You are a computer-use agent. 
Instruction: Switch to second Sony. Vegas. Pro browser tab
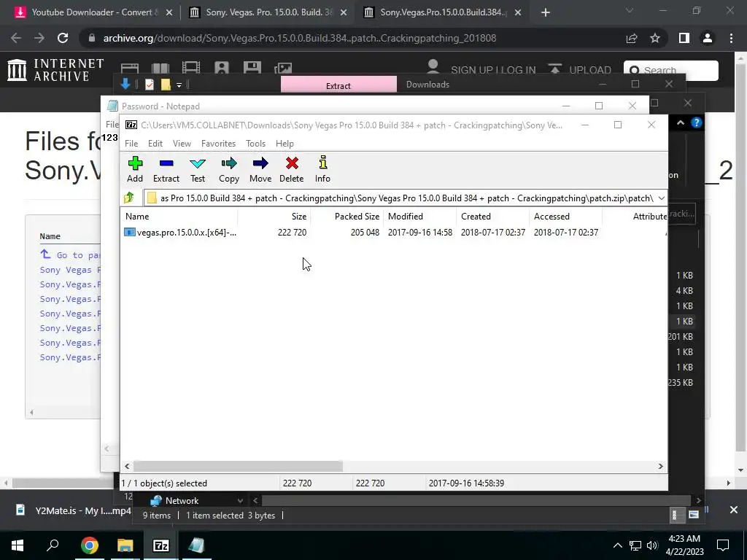267,12
